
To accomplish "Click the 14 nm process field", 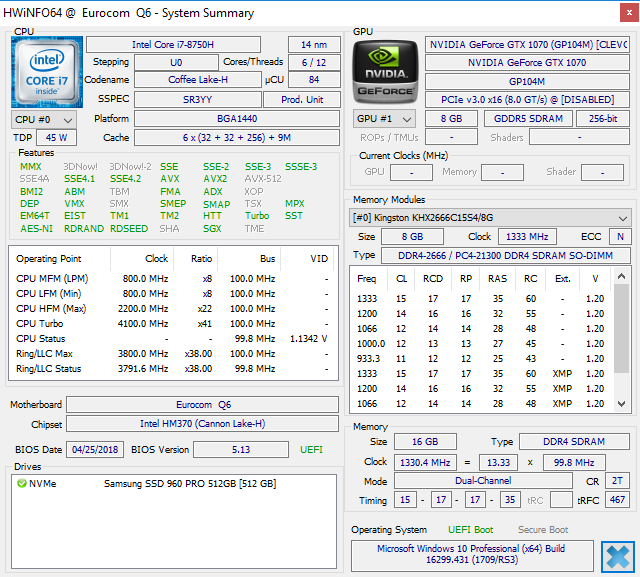I will [x=314, y=44].
